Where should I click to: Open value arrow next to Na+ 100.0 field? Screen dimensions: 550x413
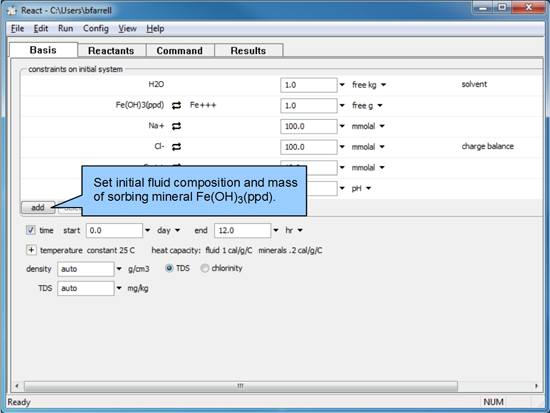point(342,126)
